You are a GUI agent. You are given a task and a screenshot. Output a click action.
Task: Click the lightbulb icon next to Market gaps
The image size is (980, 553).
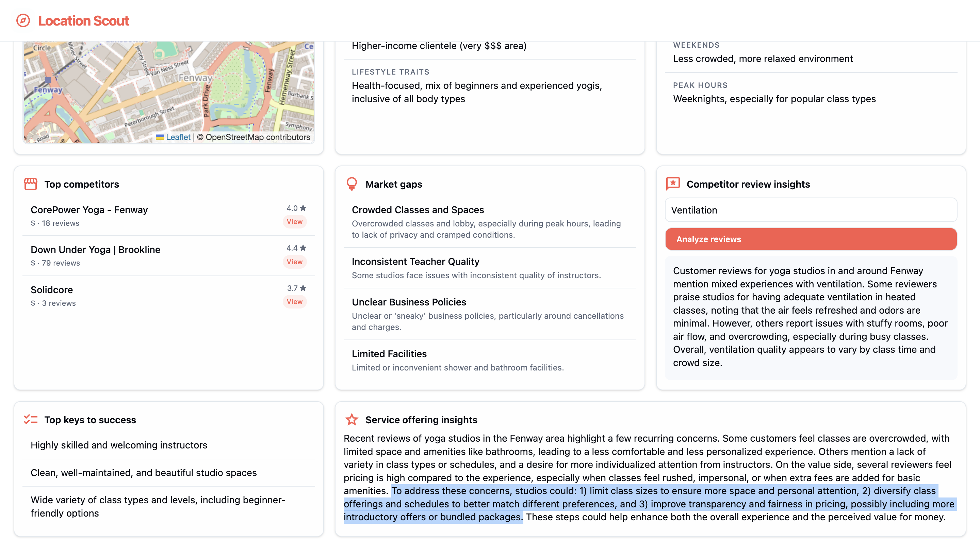click(352, 184)
